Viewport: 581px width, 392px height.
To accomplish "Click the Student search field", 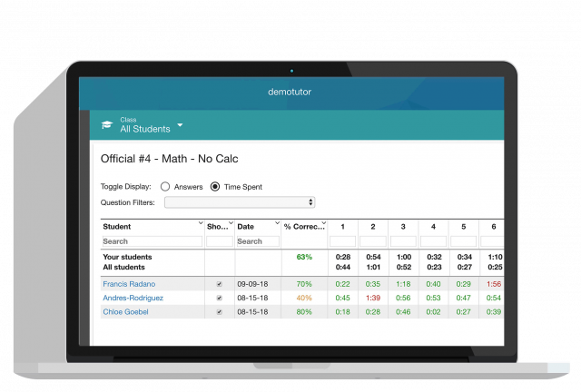I will (x=152, y=241).
